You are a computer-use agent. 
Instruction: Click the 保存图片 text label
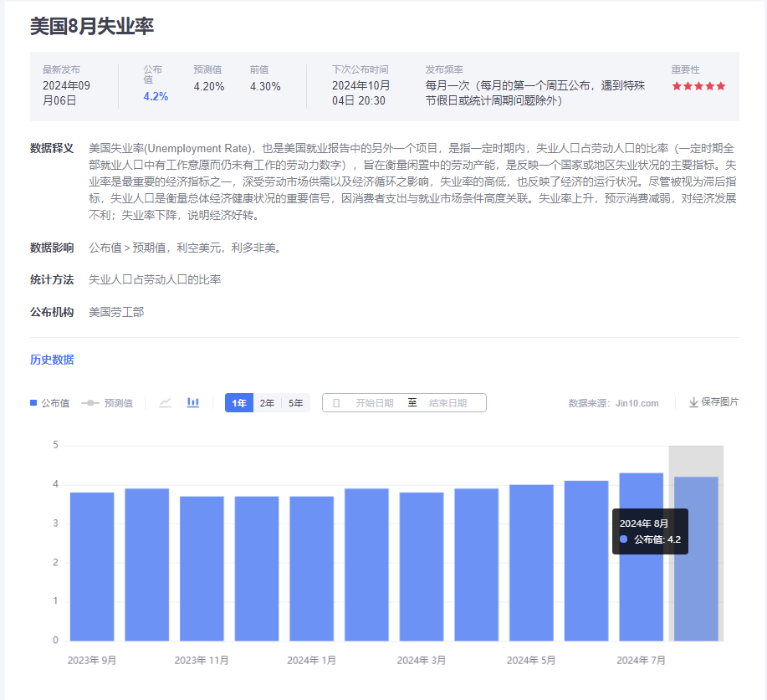[720, 402]
